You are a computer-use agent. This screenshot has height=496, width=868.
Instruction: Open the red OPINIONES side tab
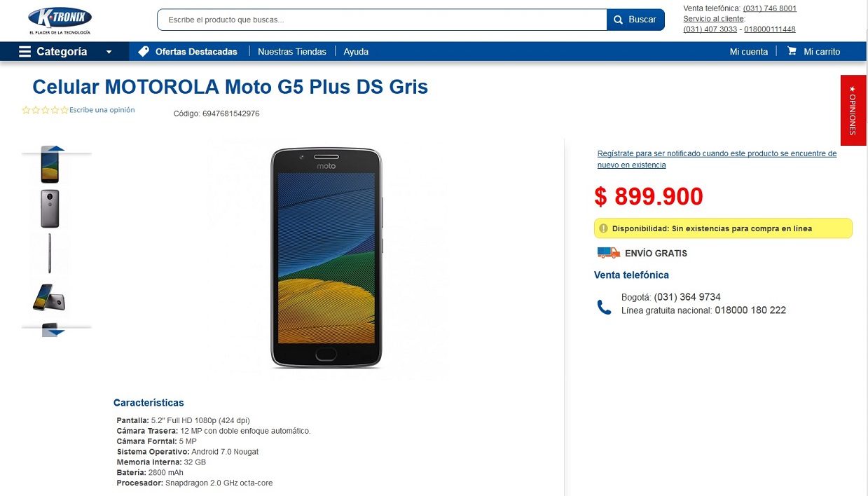pyautogui.click(x=853, y=110)
